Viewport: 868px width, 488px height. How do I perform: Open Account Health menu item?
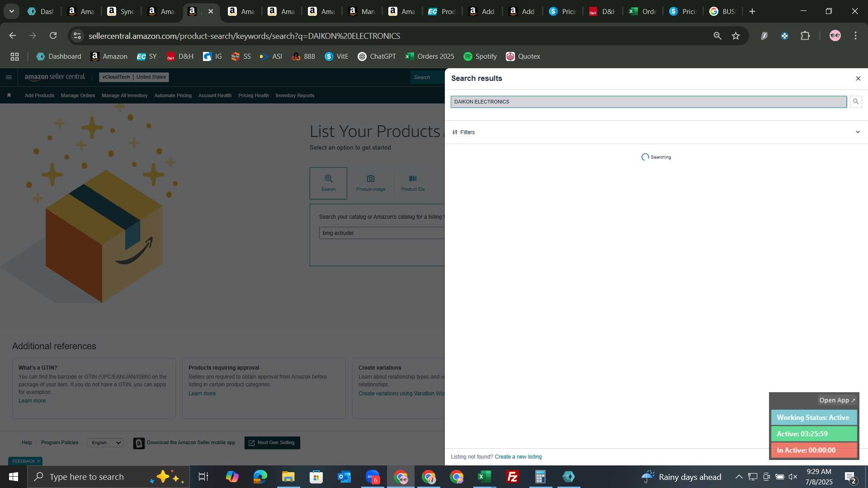tap(215, 95)
